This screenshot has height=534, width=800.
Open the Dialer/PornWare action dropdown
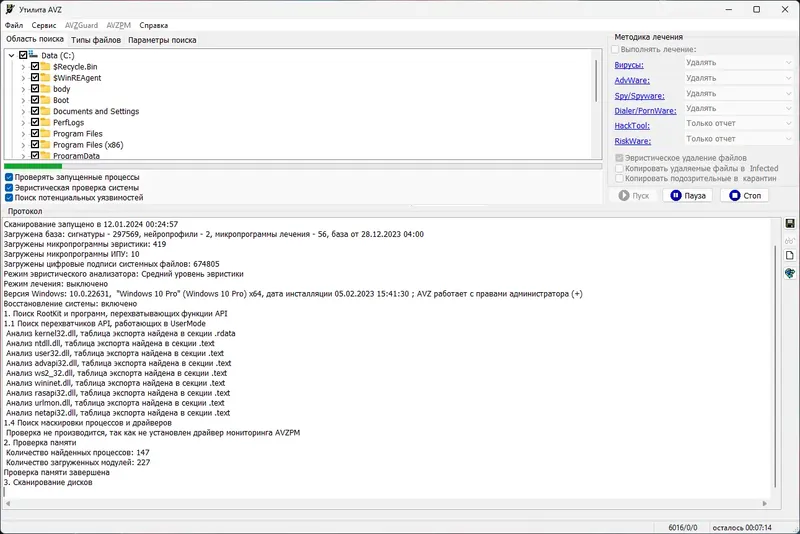tap(738, 109)
